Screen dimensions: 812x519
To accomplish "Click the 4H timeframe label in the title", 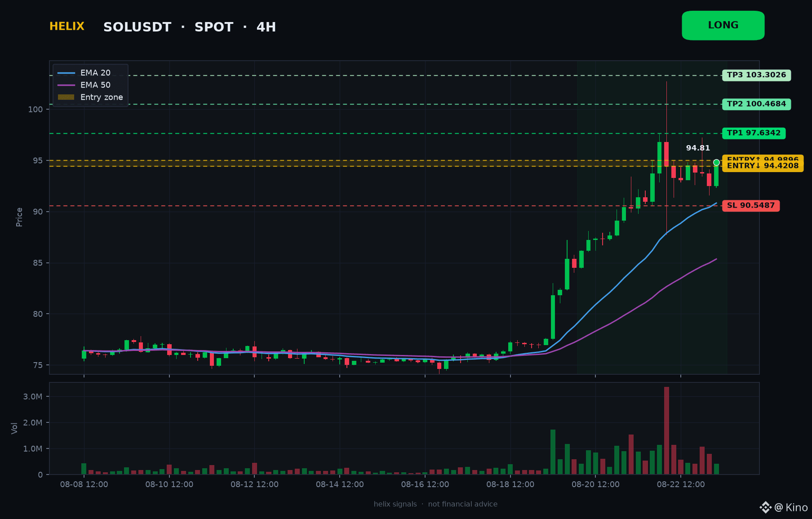I will coord(266,27).
